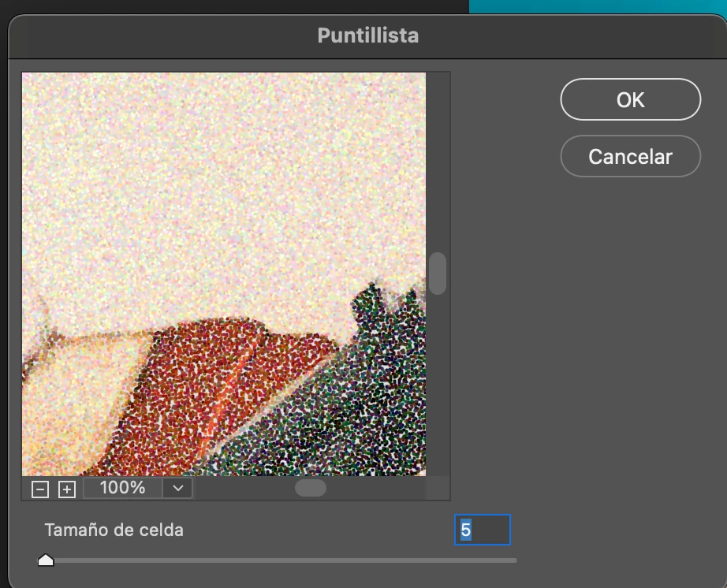The width and height of the screenshot is (727, 588).
Task: Focus the cell size value field showing 5
Action: [483, 530]
